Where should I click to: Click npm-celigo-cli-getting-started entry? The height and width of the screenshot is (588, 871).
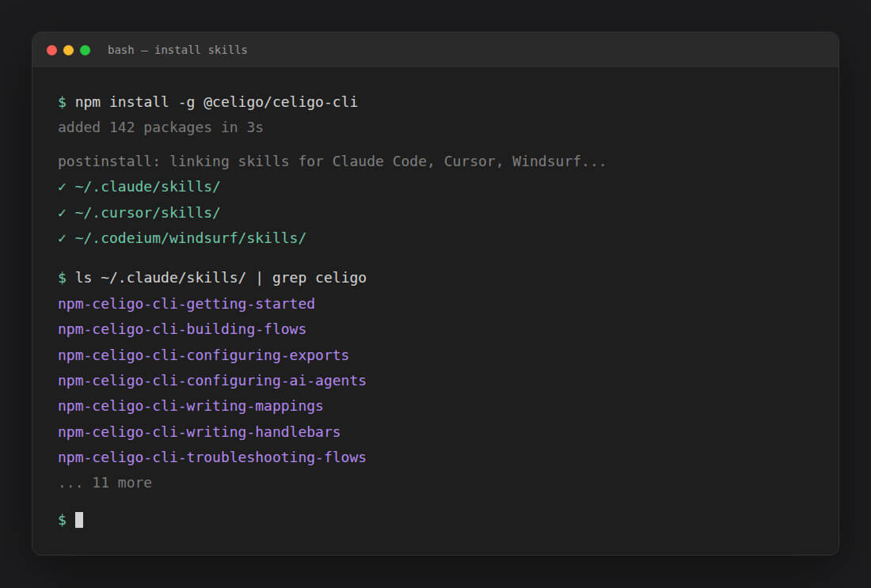(x=186, y=304)
